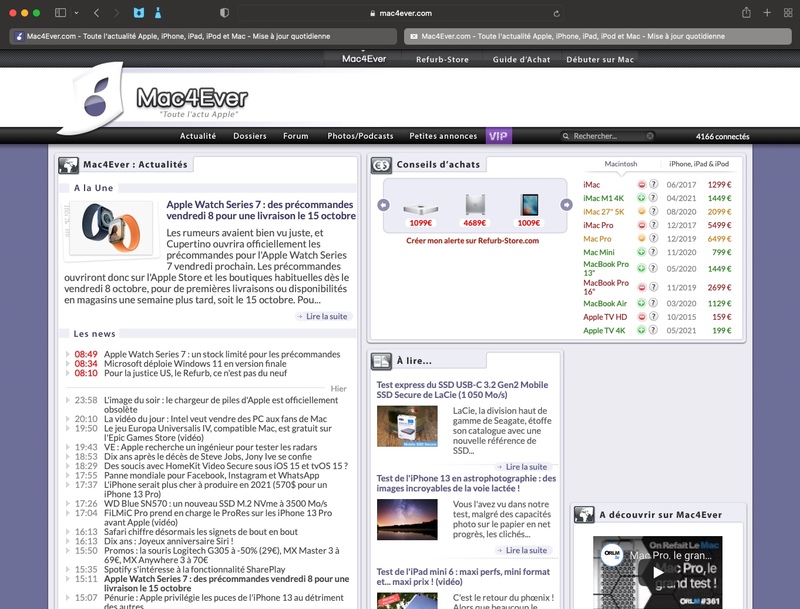Image resolution: width=800 pixels, height=609 pixels.
Task: Click the blue flask extension icon
Action: click(158, 13)
